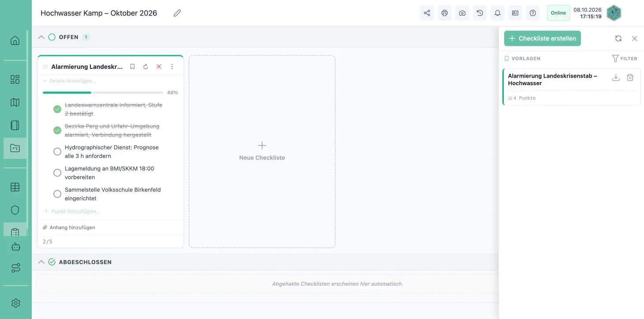Mark Sammelstelle Volksschule Birkenfeld as done
The height and width of the screenshot is (319, 644).
click(x=57, y=194)
